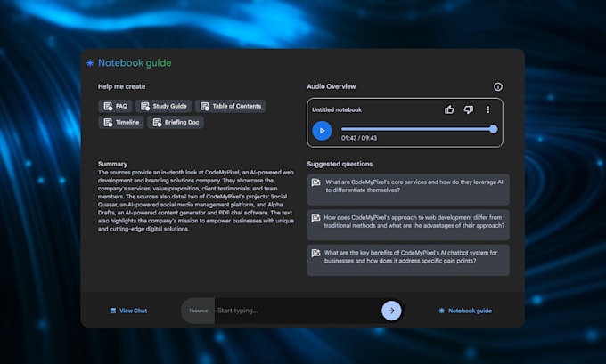
Task: Click the 09:43 / 09:43 time readout
Action: [x=359, y=138]
